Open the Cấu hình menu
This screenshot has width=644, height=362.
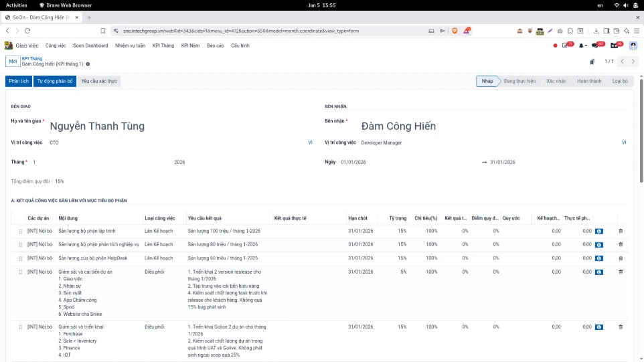pyautogui.click(x=240, y=46)
